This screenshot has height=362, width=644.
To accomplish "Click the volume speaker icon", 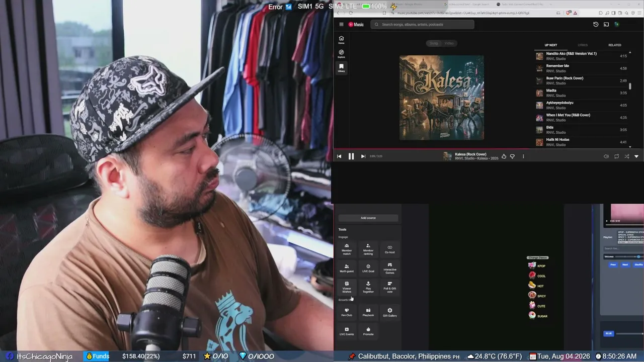I will [x=606, y=156].
